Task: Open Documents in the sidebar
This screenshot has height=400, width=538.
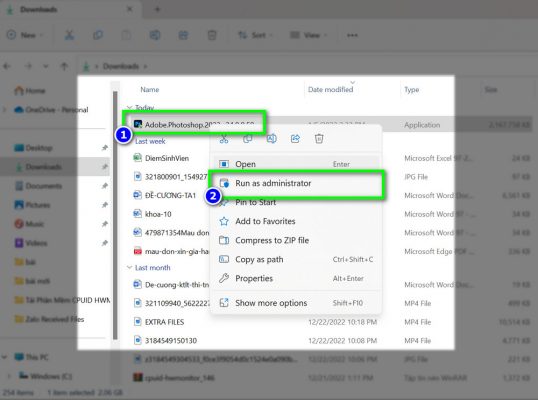Action: click(x=38, y=186)
